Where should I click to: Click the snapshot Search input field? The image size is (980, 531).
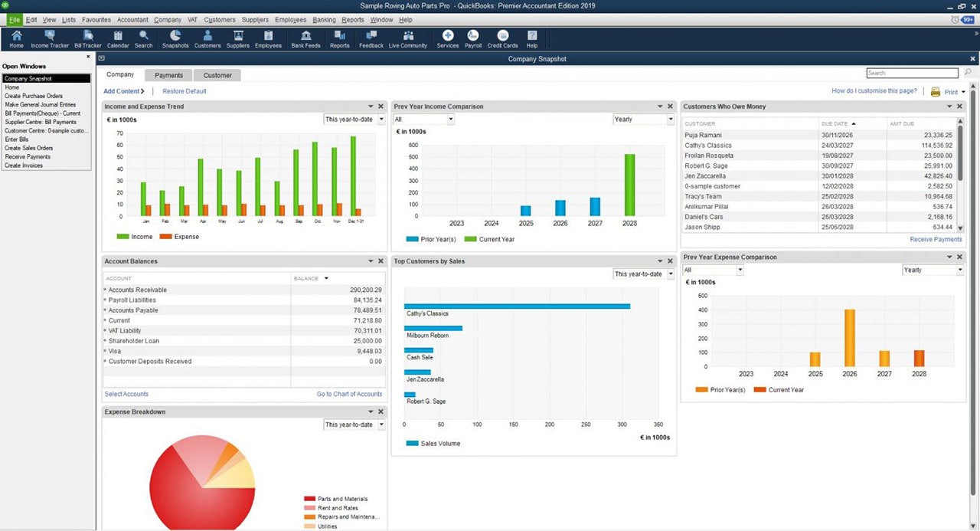coord(912,73)
